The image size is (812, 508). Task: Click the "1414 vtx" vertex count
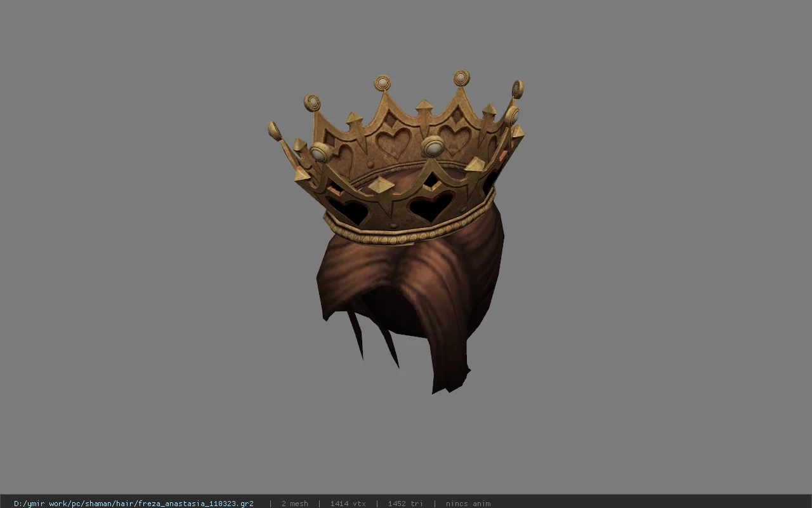click(x=348, y=504)
